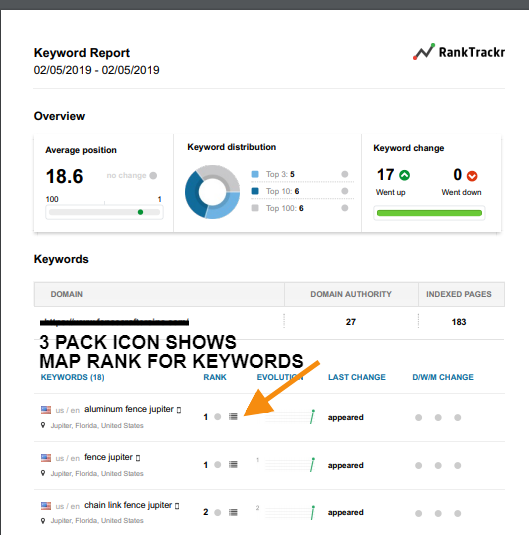Image resolution: width=529 pixels, height=535 pixels.
Task: Click the small device icon after fence jupiter
Action: coord(138,458)
